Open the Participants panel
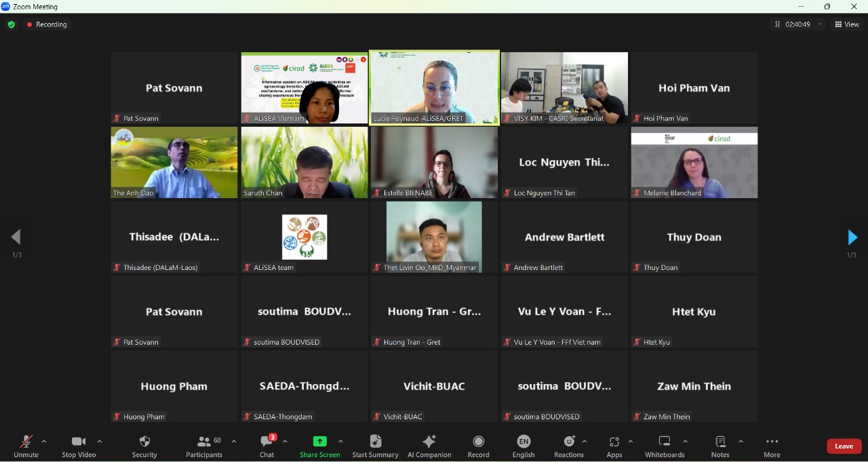Screen dimensions: 868x462 tap(203, 446)
